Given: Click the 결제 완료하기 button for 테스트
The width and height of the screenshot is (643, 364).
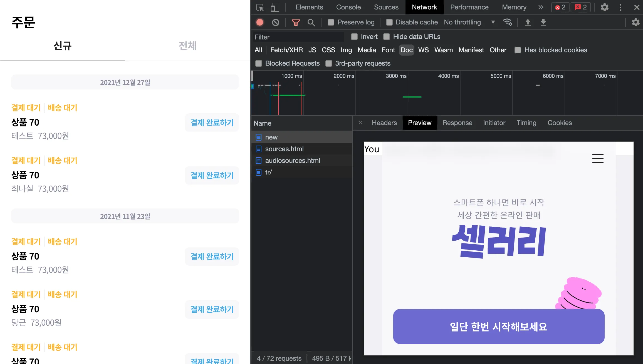Looking at the screenshot, I should click(212, 123).
